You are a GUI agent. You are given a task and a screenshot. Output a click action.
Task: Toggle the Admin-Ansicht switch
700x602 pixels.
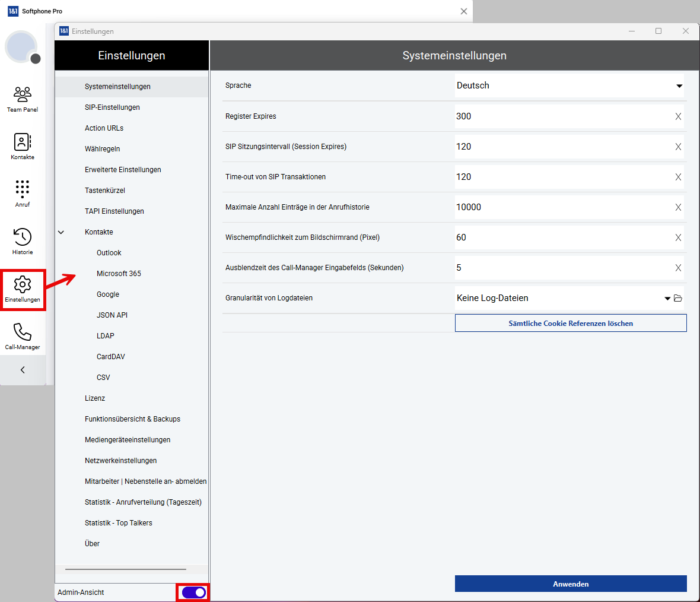coord(193,593)
